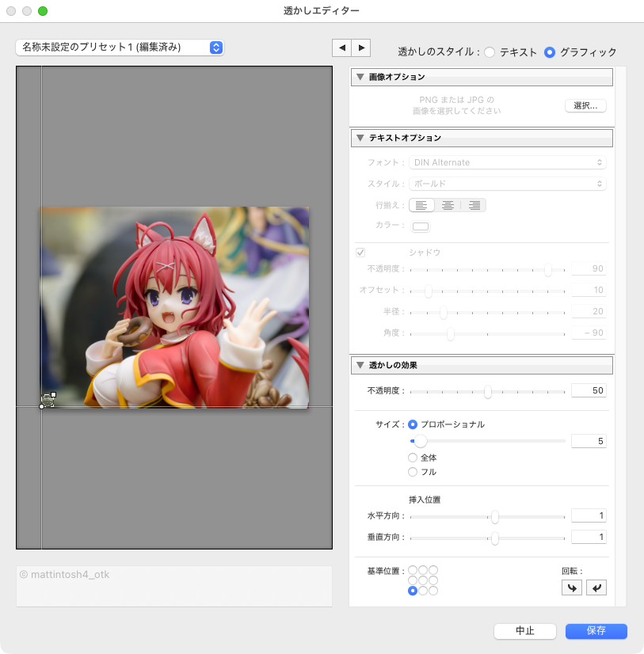Image resolution: width=644 pixels, height=654 pixels.
Task: Set anchor to middle-left position
Action: (413, 580)
